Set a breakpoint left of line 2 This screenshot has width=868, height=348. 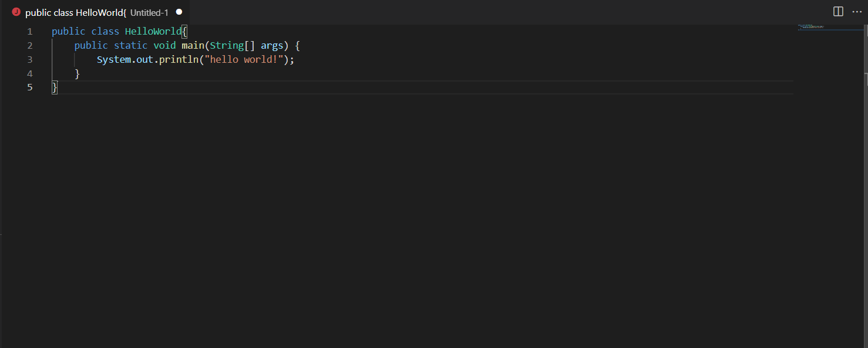[x=19, y=45]
